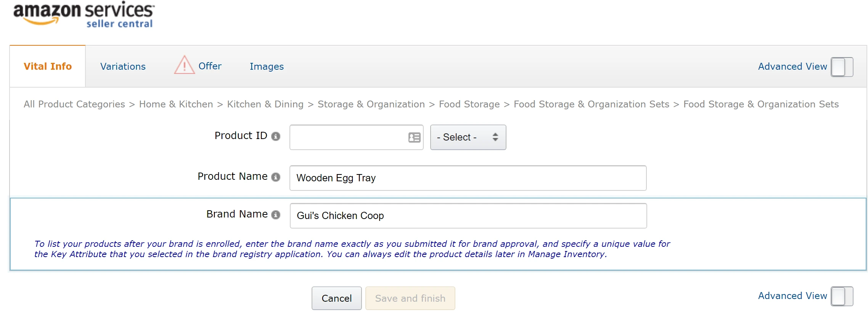Click the Brand Name info icon
This screenshot has height=315, width=868.
pyautogui.click(x=276, y=215)
